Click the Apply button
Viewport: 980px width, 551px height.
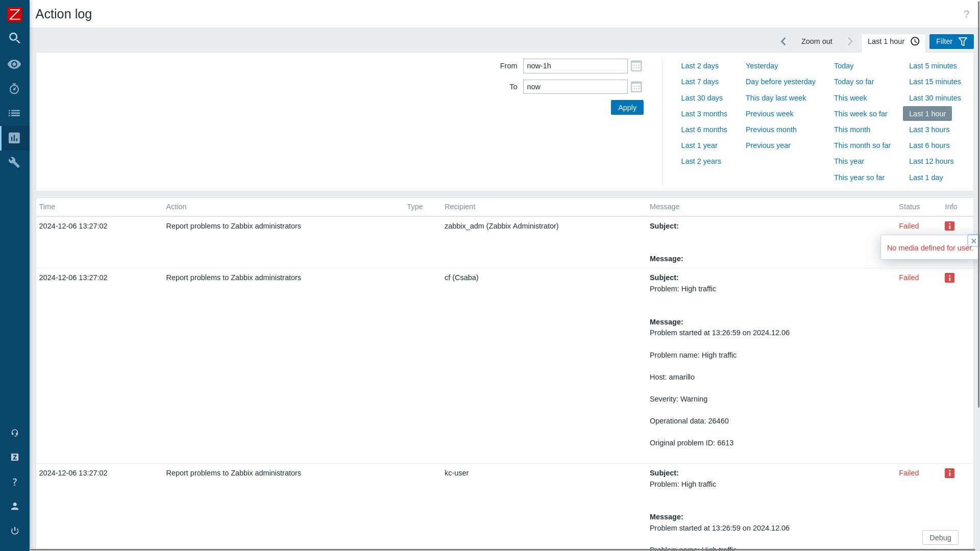[x=627, y=108]
